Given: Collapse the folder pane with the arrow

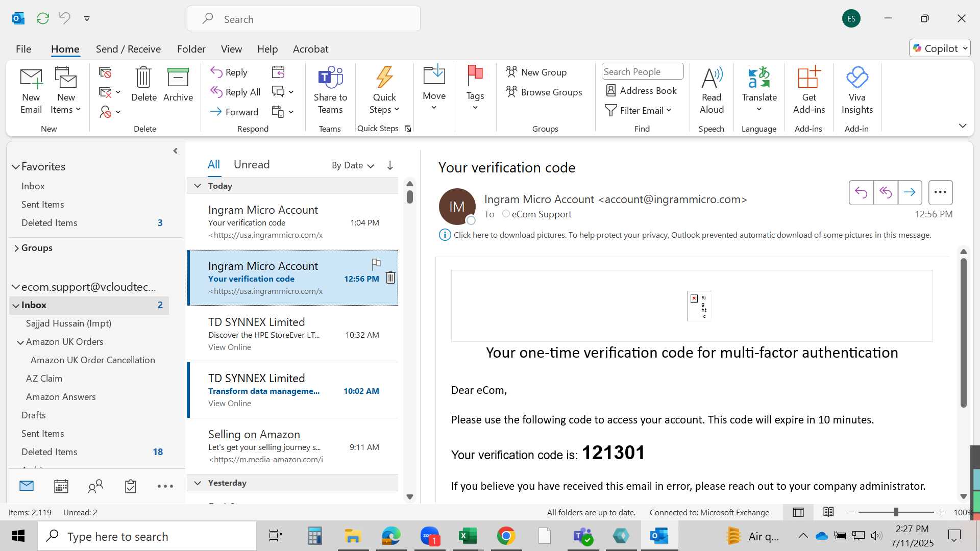Looking at the screenshot, I should coord(175,151).
